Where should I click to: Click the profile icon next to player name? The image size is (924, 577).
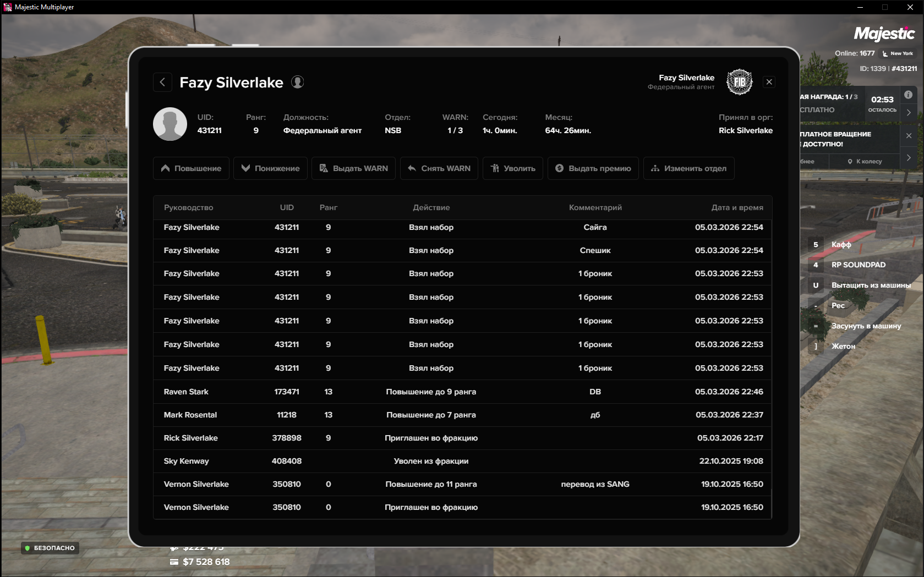pyautogui.click(x=297, y=83)
